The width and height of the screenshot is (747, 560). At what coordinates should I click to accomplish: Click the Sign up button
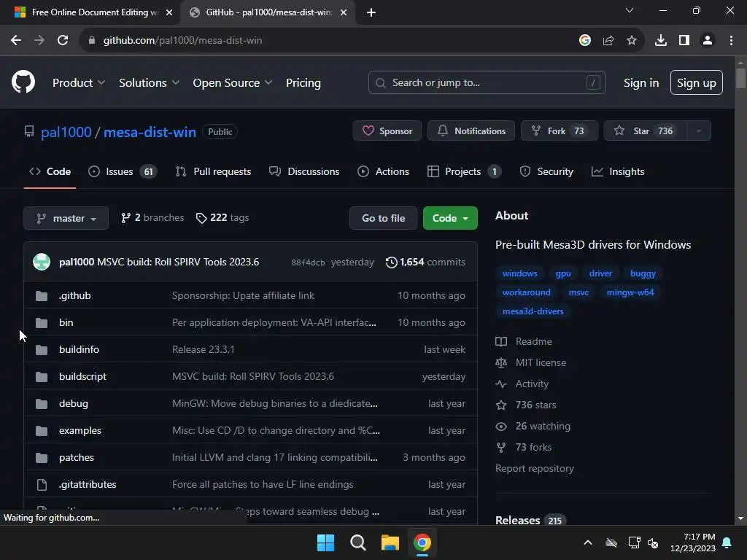pos(696,83)
